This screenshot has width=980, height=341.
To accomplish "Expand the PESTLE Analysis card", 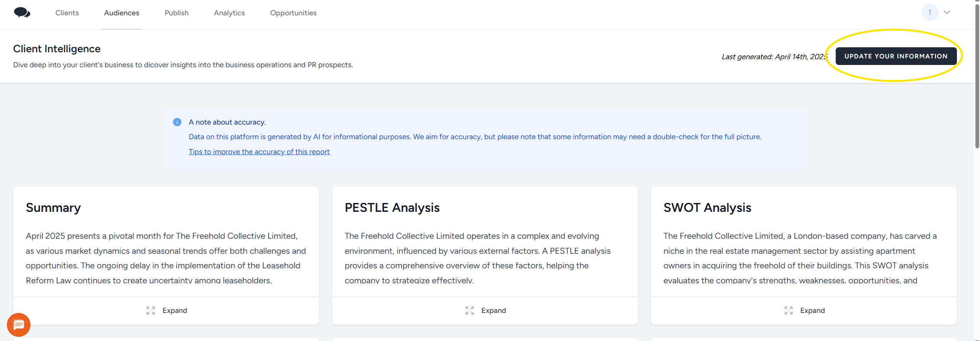I will coord(493,311).
